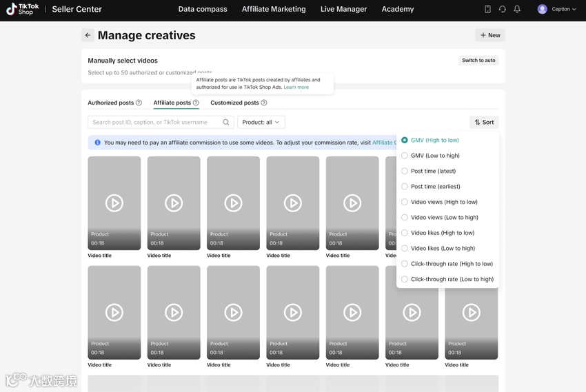Select GMV (Low to high) sort option
The image size is (586, 392).
pos(405,156)
